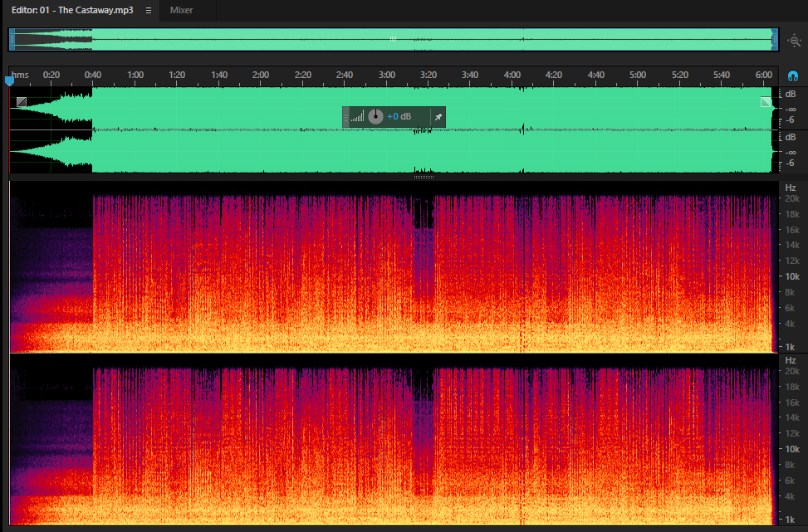Click the 10k label of the lower spectrogram

(792, 448)
